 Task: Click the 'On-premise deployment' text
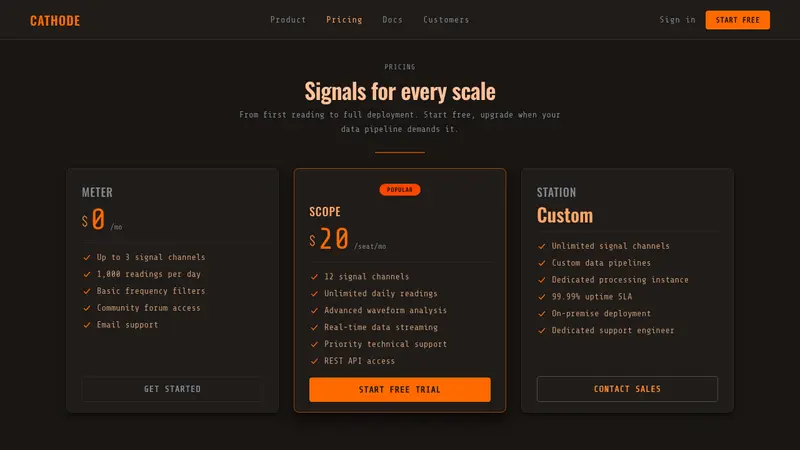click(601, 313)
